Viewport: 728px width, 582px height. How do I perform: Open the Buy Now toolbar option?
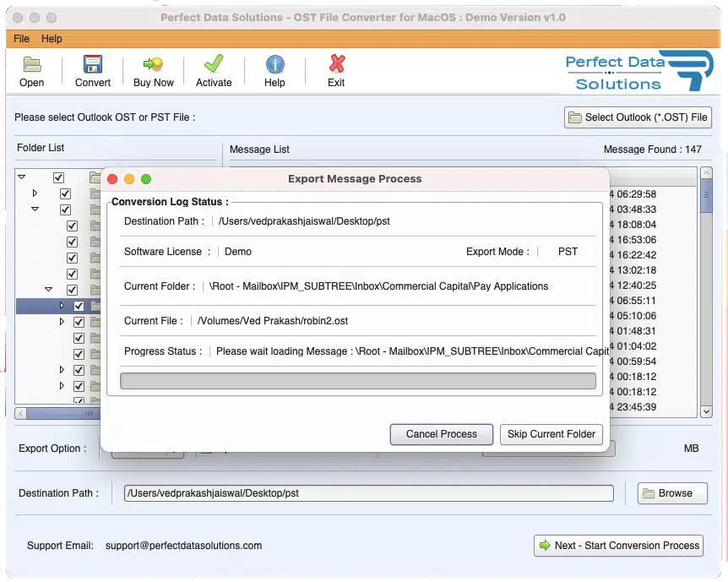click(153, 71)
